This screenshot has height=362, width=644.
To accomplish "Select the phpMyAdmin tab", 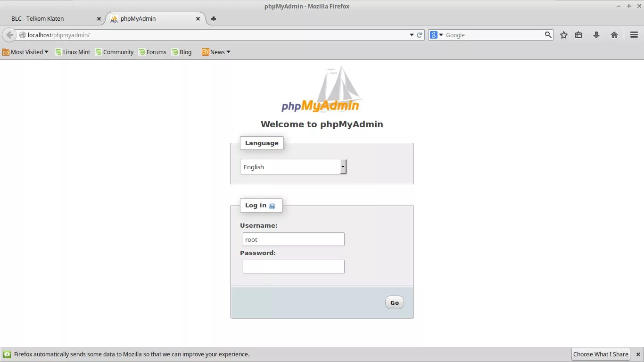I will [156, 19].
